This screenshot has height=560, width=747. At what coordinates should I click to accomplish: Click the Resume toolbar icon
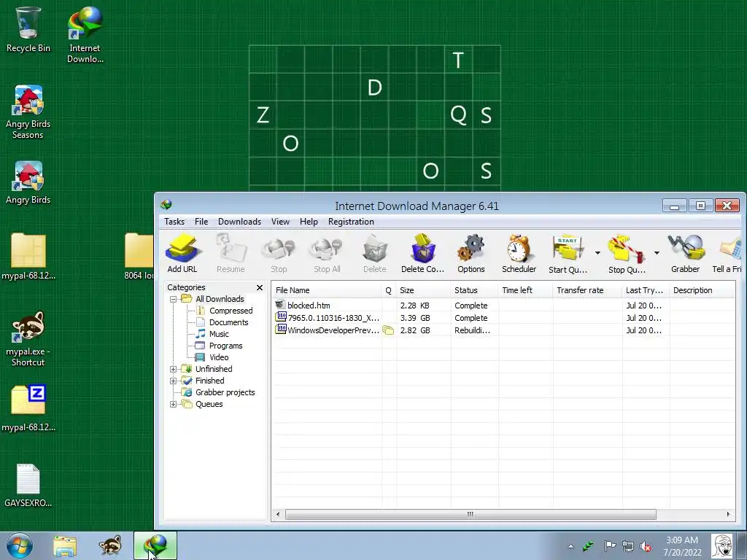pyautogui.click(x=231, y=253)
